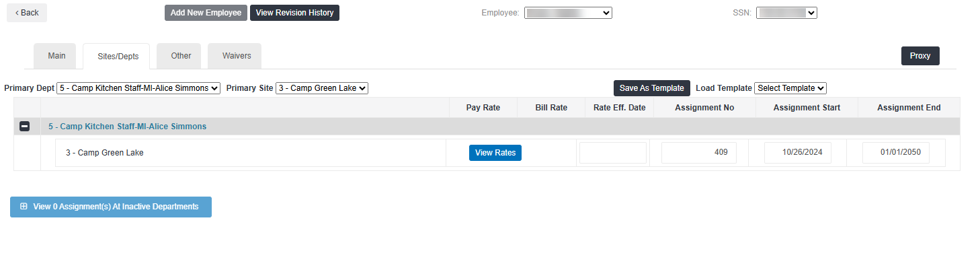
Task: Open the Employee dropdown
Action: (568, 13)
